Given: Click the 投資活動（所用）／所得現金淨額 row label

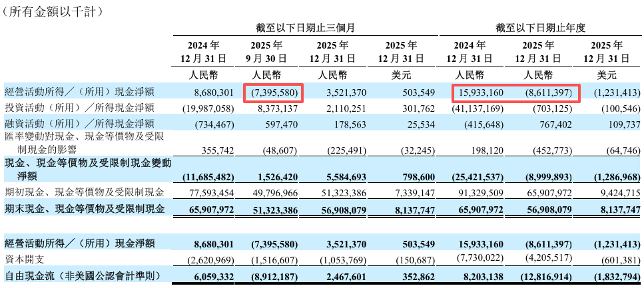Looking at the screenshot, I should 79,108.
